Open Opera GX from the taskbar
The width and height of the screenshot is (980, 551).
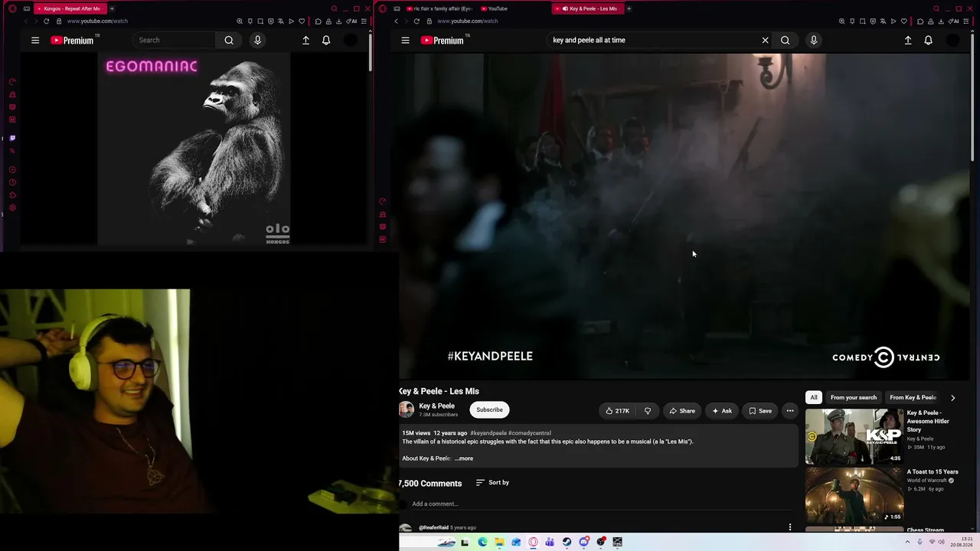[x=533, y=543]
